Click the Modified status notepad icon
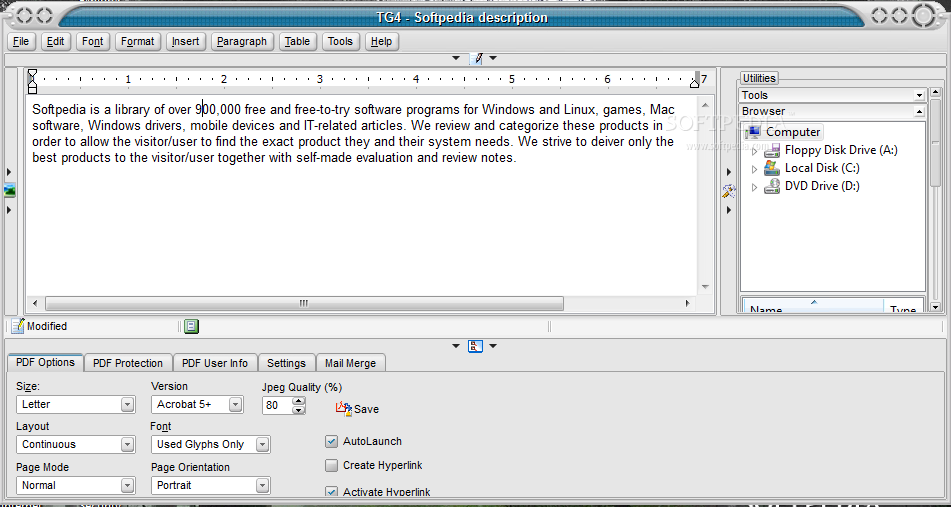The height and width of the screenshot is (507, 951). (18, 326)
